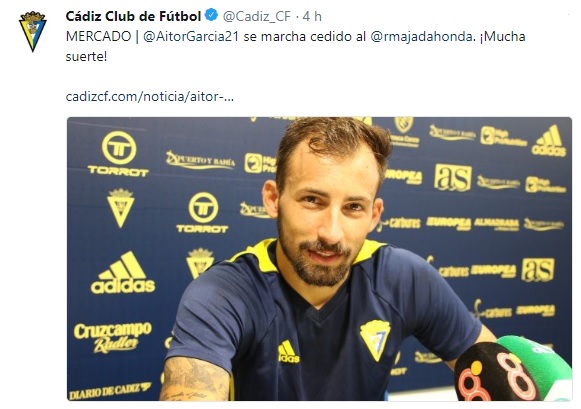The image size is (581, 409).
Task: Visit the @Cadiz_CF handle
Action: [x=257, y=17]
